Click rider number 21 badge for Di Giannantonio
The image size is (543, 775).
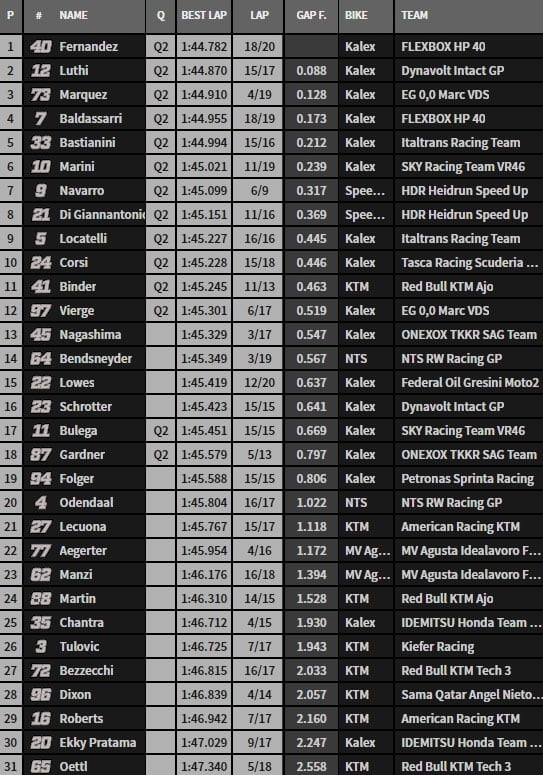[41, 215]
